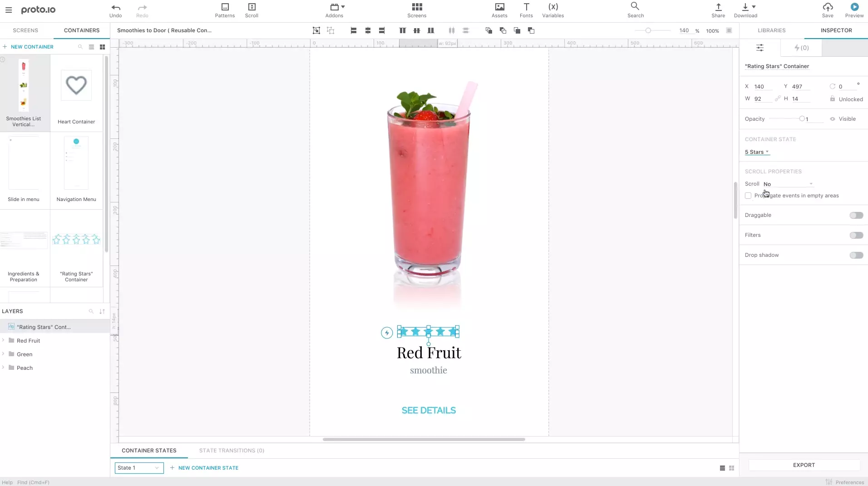868x486 pixels.
Task: Search containers with magnifier icon
Action: (x=80, y=47)
